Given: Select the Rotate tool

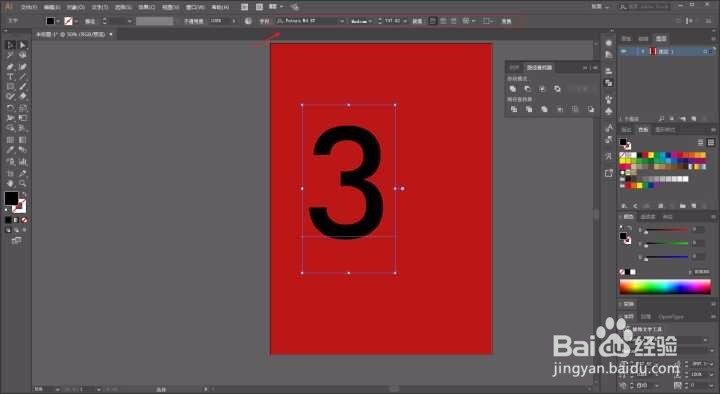Looking at the screenshot, I should [x=10, y=108].
